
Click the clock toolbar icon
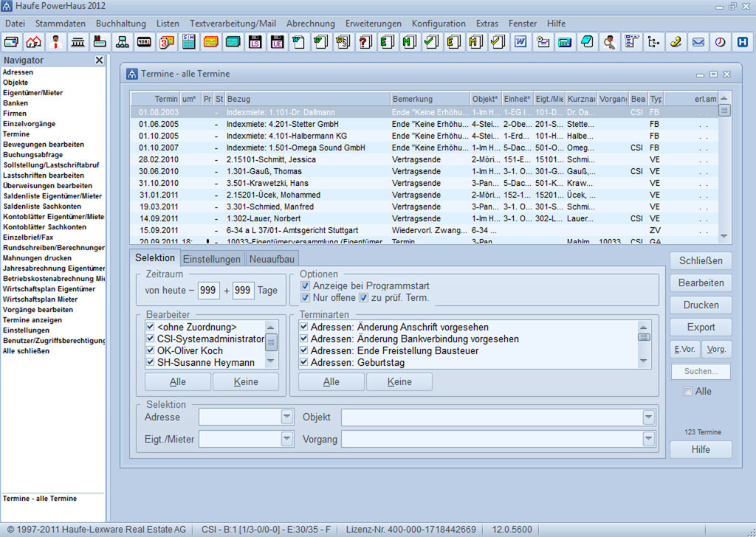pos(720,42)
